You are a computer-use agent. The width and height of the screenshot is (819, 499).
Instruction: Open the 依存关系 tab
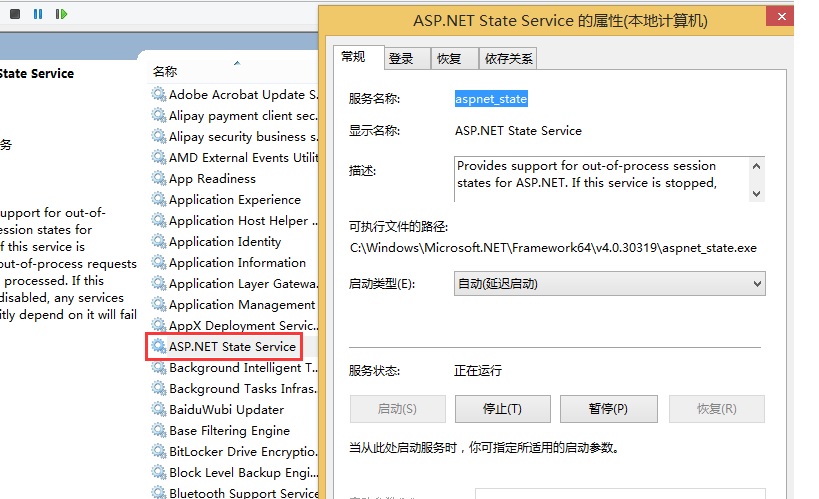pos(508,59)
